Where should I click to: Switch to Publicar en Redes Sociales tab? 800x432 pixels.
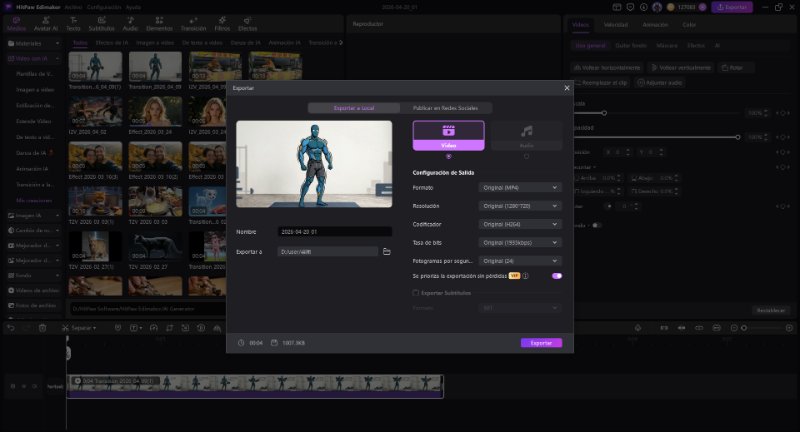pos(446,108)
